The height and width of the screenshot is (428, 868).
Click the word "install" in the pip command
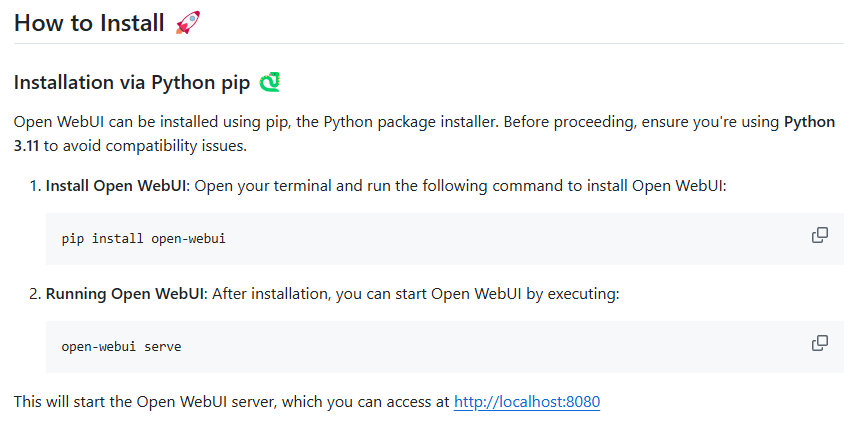pos(119,239)
